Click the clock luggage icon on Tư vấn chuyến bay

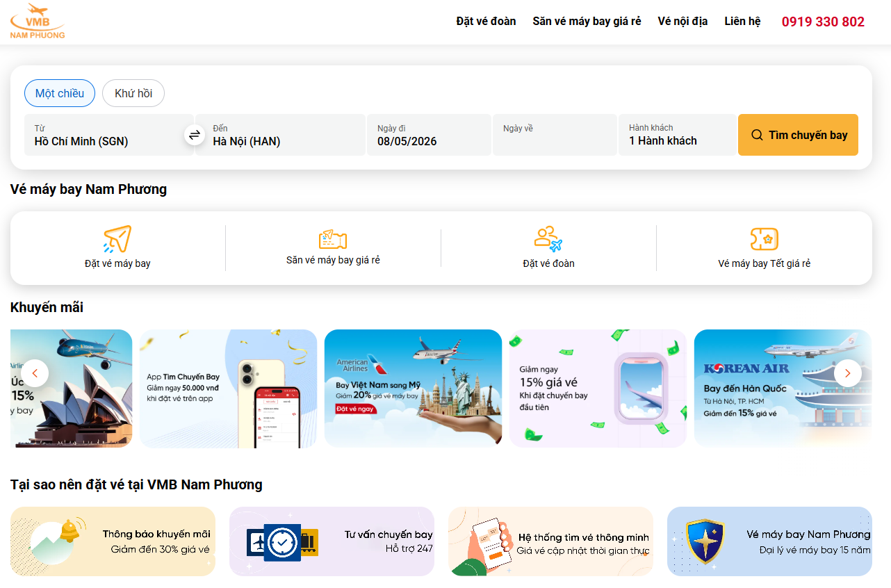point(282,542)
